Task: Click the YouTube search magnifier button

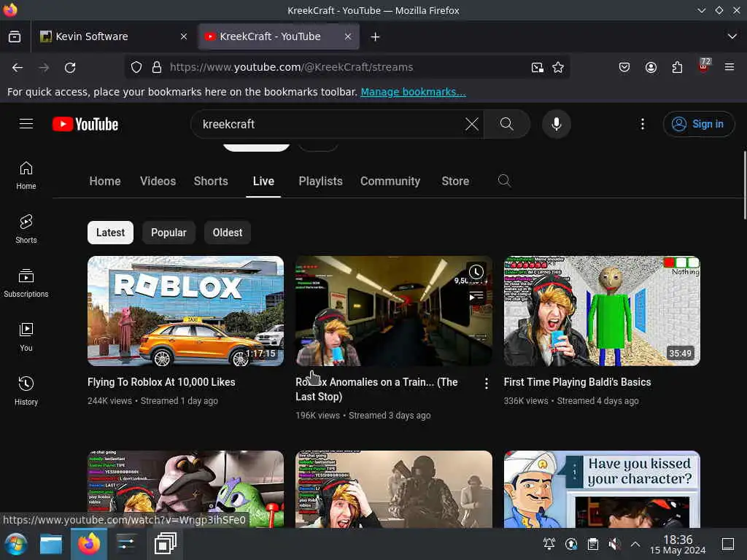Action: tap(507, 124)
